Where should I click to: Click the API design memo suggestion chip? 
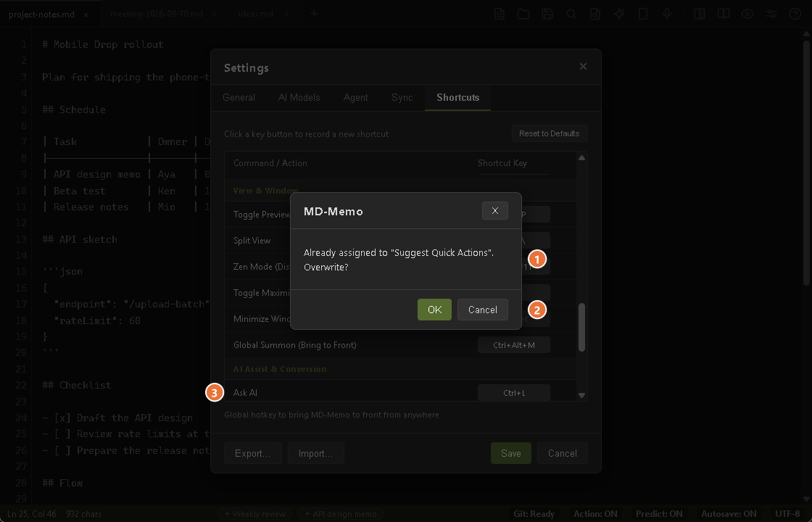pos(341,514)
